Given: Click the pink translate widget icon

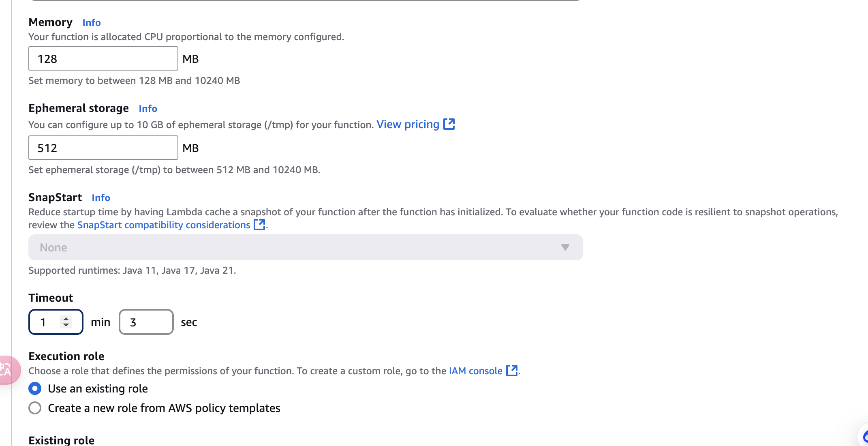Looking at the screenshot, I should 8,370.
